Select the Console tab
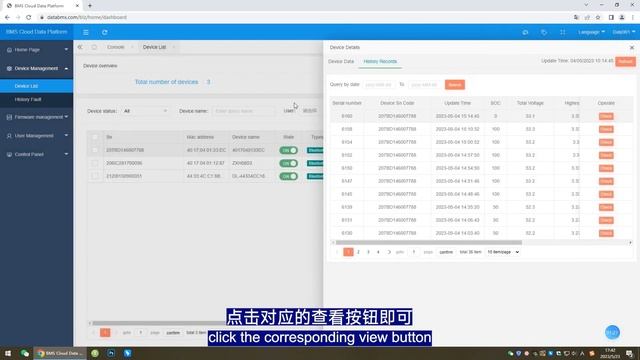Viewport: 640px width, 360px height. pyautogui.click(x=116, y=47)
